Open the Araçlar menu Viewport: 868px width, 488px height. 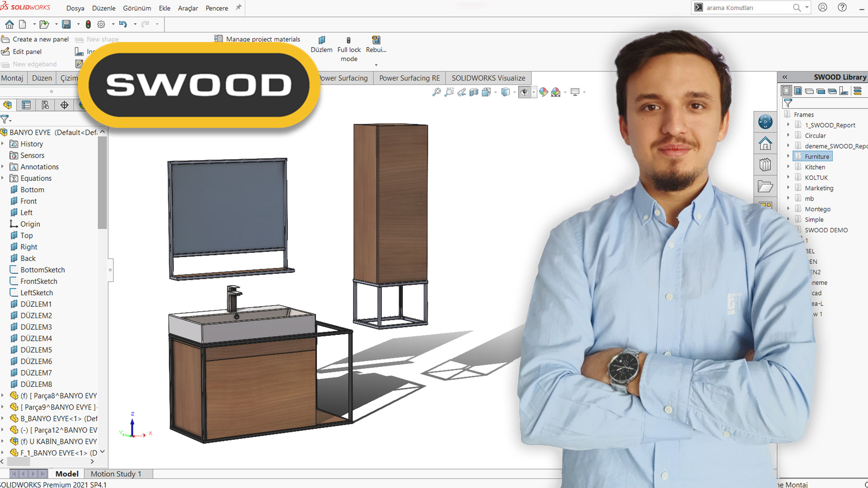point(188,8)
